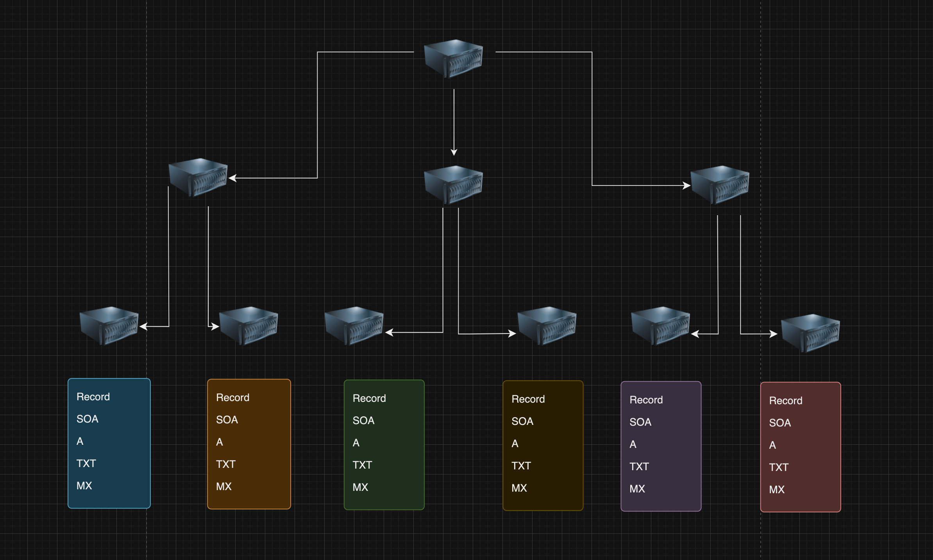Click 'Record' heading in green box

[x=369, y=398]
